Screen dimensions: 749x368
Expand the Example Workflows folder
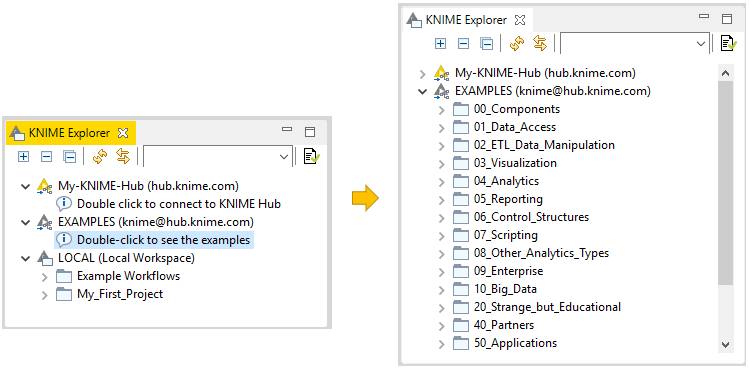click(x=44, y=277)
